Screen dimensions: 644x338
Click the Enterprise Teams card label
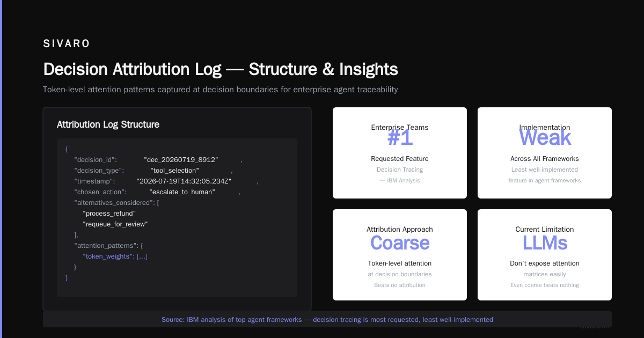400,127
